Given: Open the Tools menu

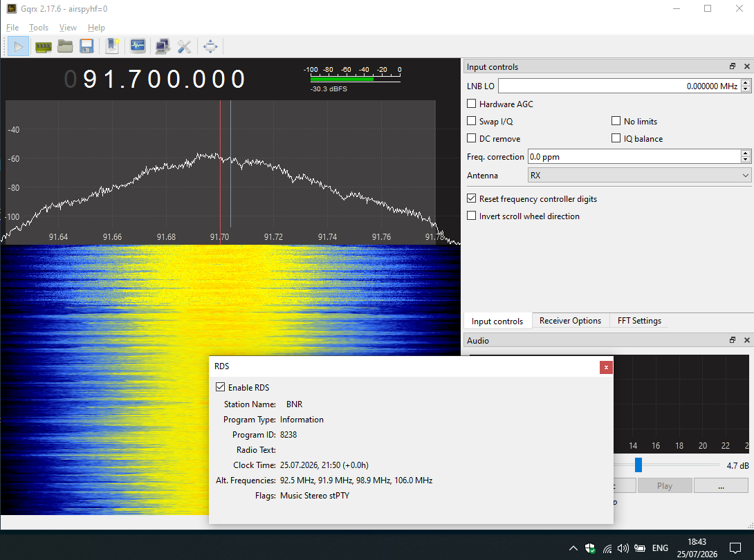Looking at the screenshot, I should tap(39, 28).
